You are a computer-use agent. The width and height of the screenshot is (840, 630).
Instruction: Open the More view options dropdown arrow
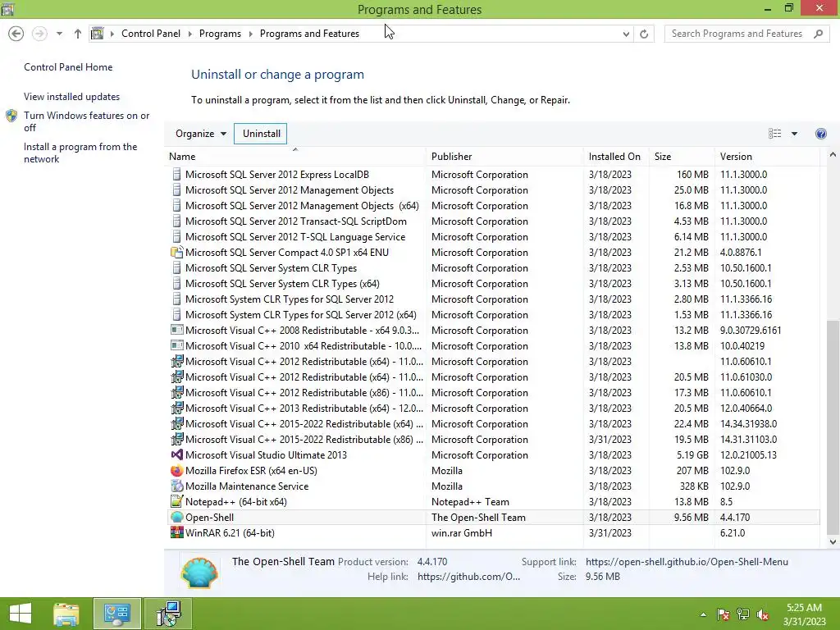(x=794, y=134)
